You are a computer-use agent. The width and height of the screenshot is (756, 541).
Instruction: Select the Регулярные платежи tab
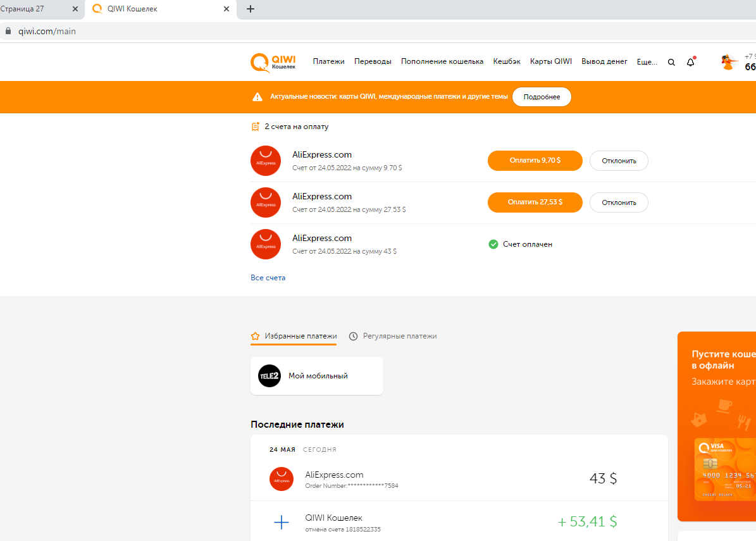coord(393,336)
